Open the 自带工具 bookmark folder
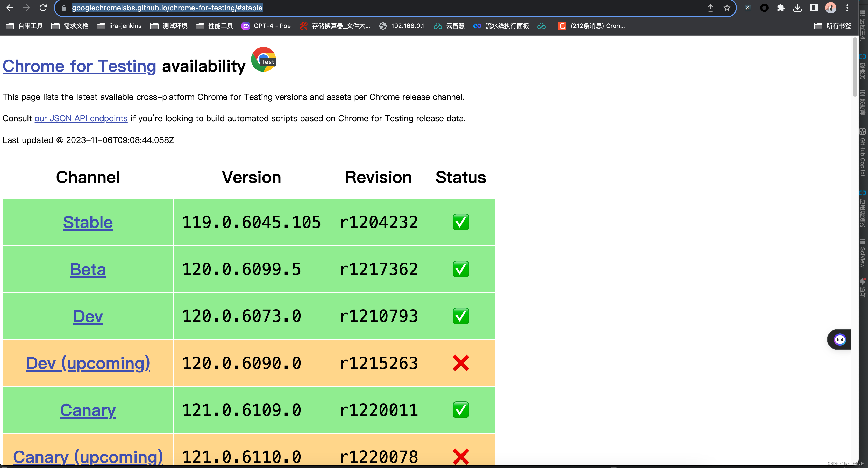 tap(25, 26)
